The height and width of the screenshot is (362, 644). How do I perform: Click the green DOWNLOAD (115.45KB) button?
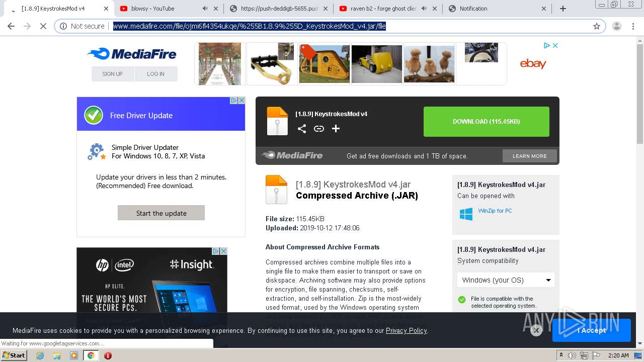click(487, 122)
